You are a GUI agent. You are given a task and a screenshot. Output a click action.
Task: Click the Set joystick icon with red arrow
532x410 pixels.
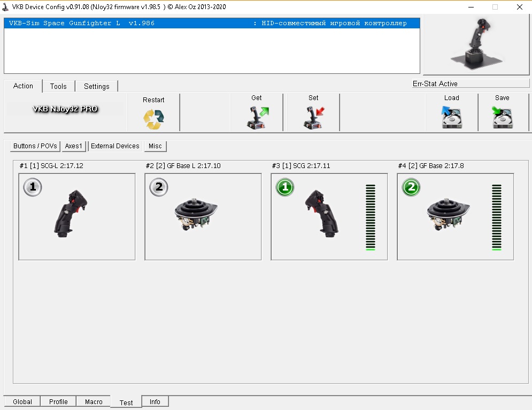pyautogui.click(x=314, y=118)
